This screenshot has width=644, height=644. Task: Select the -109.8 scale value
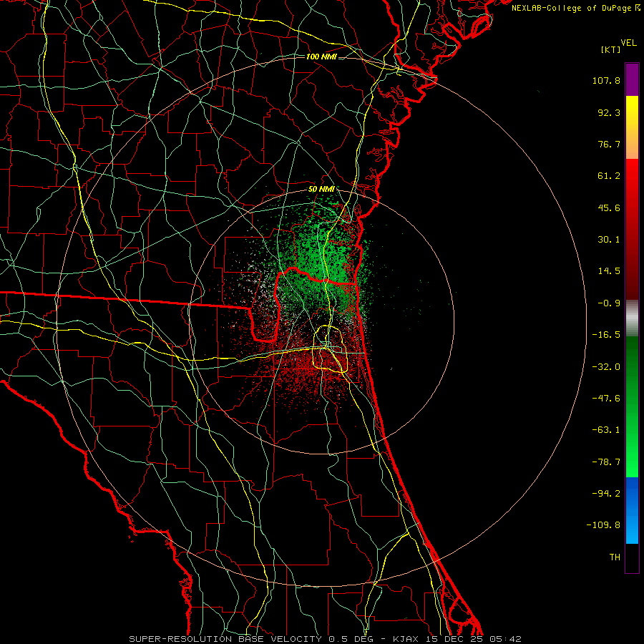pyautogui.click(x=604, y=525)
